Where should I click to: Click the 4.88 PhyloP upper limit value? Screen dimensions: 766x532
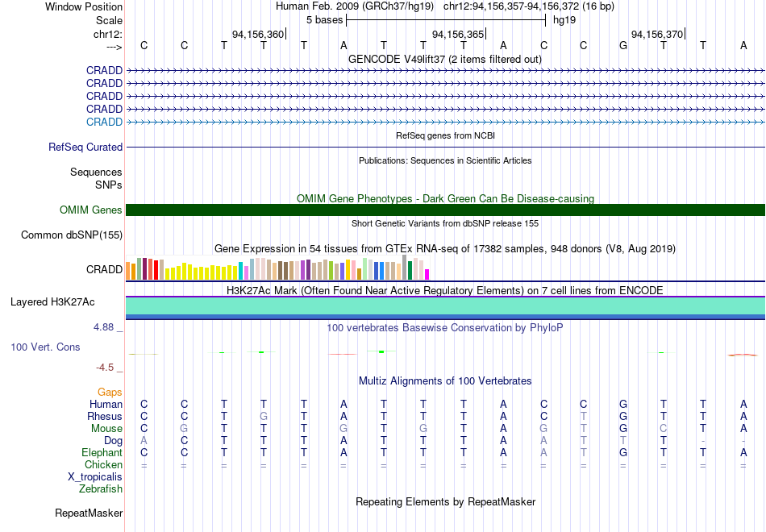coord(103,327)
